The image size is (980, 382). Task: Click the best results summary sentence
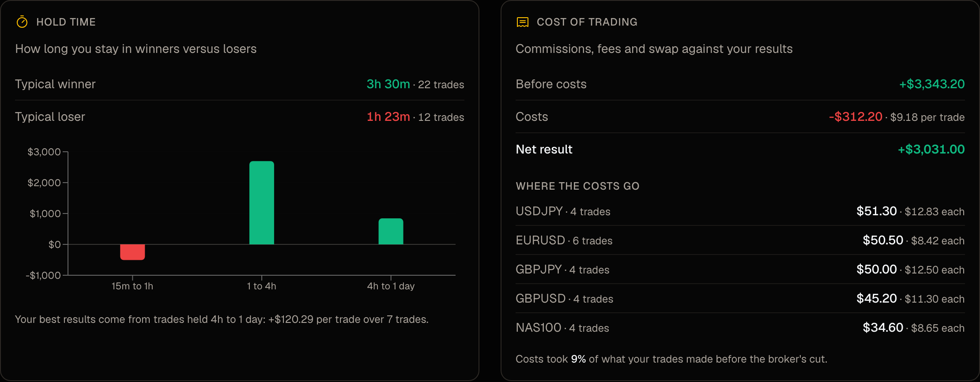(222, 319)
